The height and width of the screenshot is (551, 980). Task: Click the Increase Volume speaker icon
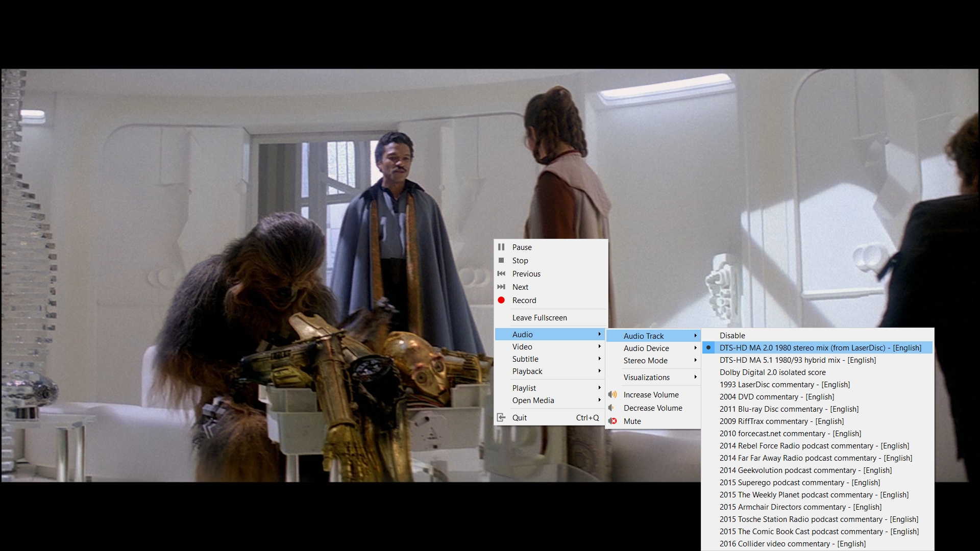pos(612,394)
